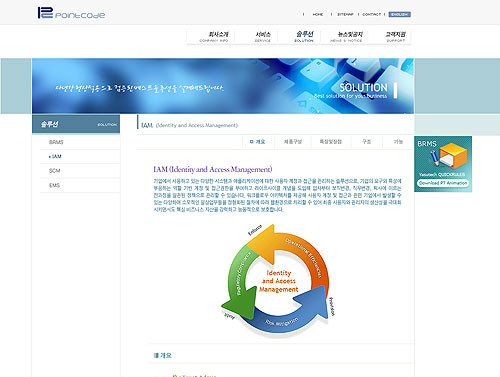Open the News & Notice menu
Screen dimensions: 500x377
coord(347,36)
